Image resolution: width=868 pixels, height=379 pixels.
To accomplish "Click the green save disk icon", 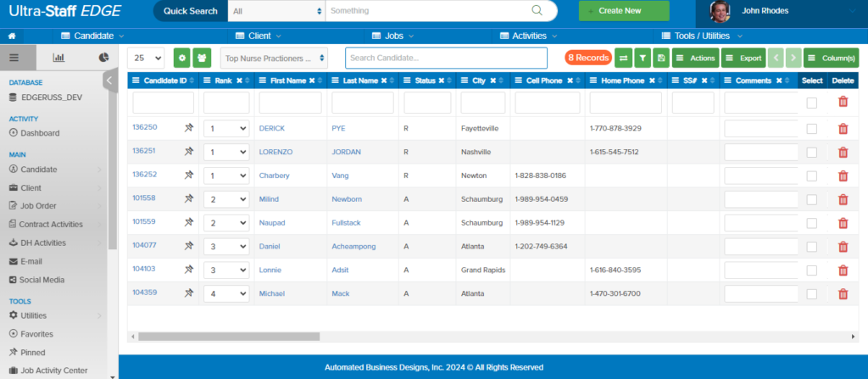I will pyautogui.click(x=660, y=58).
